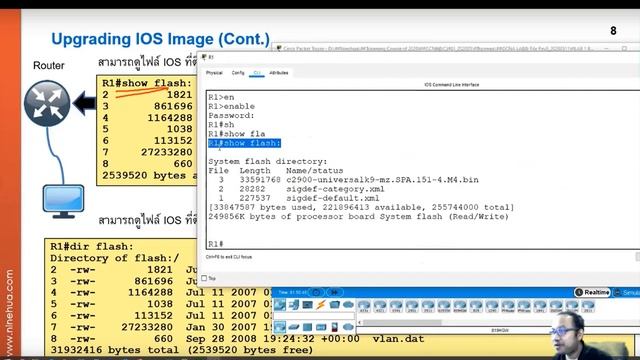The image size is (640, 360).
Task: Select the Hubs subcategory icon
Action: click(307, 327)
